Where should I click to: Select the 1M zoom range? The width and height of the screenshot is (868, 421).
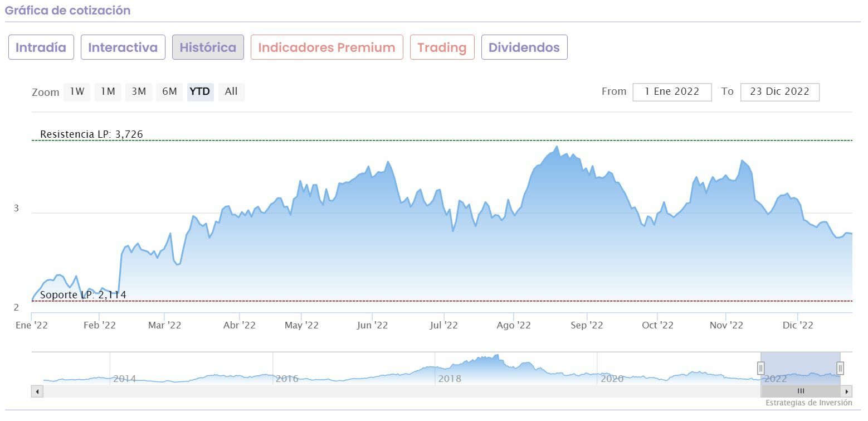(108, 91)
